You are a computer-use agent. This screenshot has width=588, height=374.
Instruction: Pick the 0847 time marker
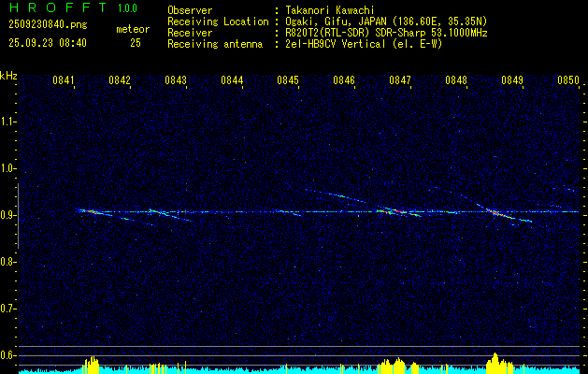click(x=400, y=80)
